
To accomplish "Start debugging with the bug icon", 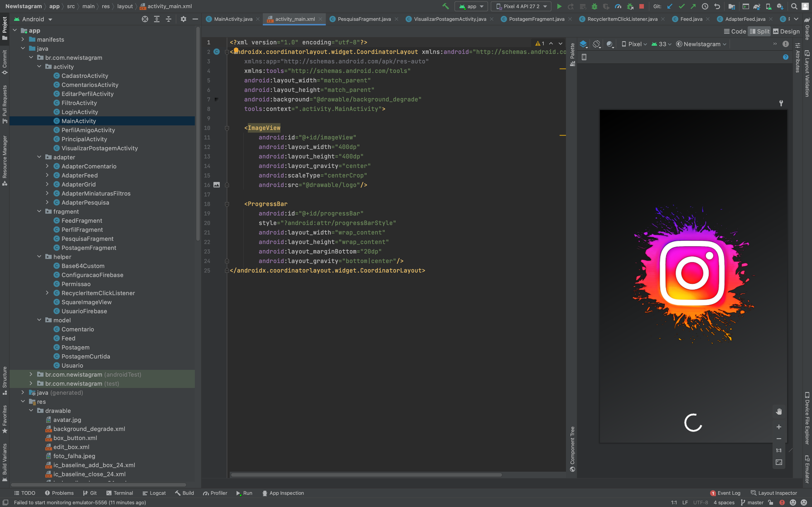I will pyautogui.click(x=595, y=6).
